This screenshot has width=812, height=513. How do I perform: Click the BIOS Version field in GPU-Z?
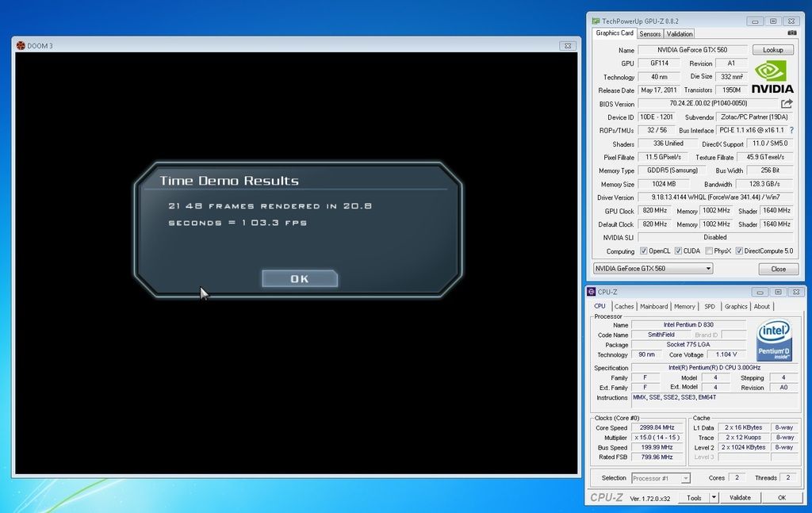point(708,104)
